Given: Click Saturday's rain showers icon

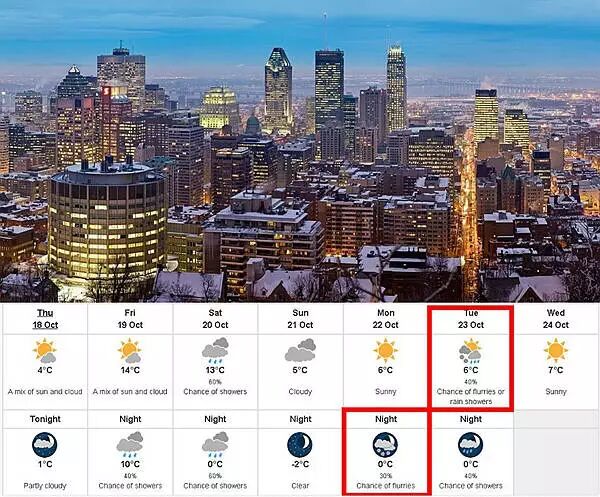Looking at the screenshot, I should tap(215, 350).
